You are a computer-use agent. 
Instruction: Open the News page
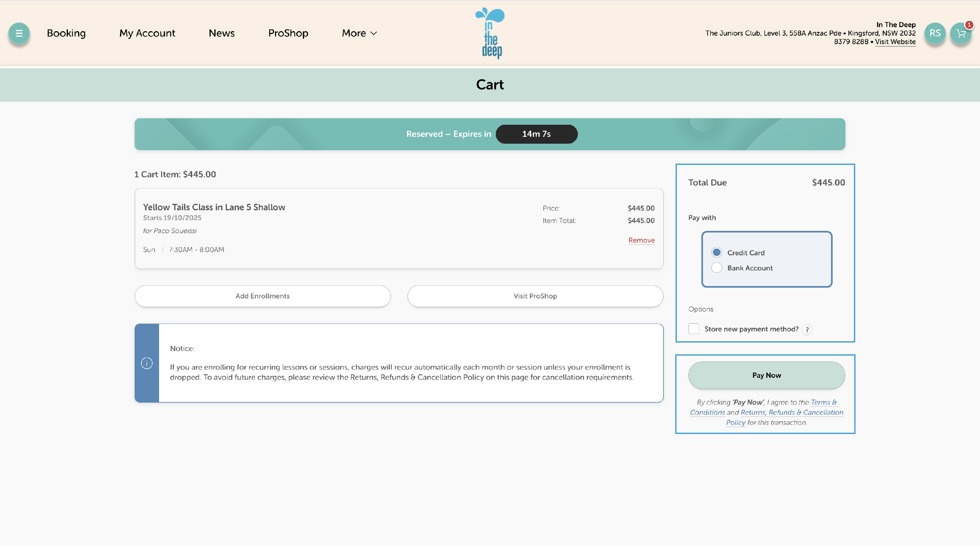point(221,33)
